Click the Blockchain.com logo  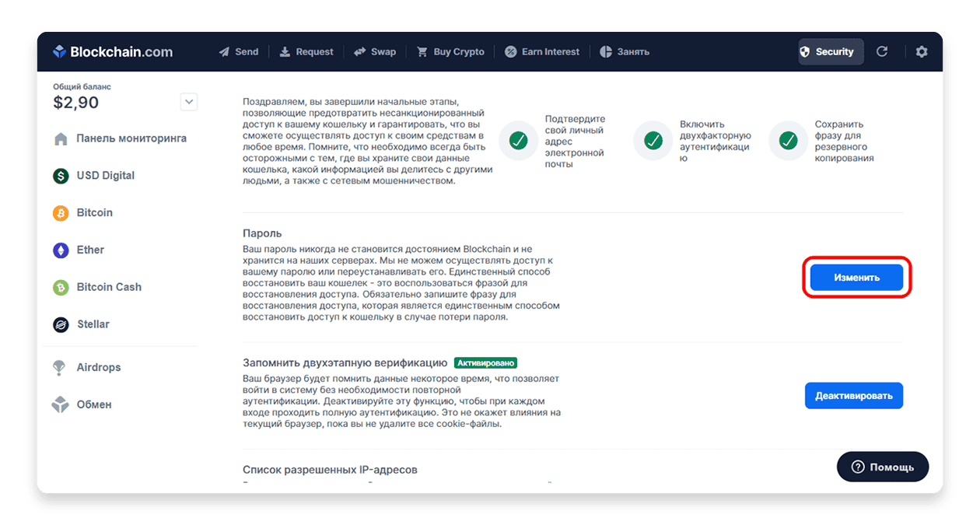(x=113, y=52)
